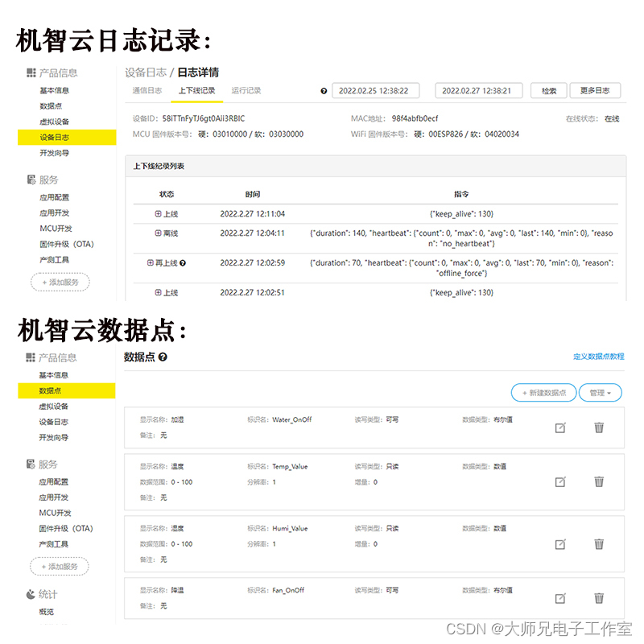The height and width of the screenshot is (644, 644).
Task: Open 产测工具 in data point page sidebar
Action: point(53,544)
